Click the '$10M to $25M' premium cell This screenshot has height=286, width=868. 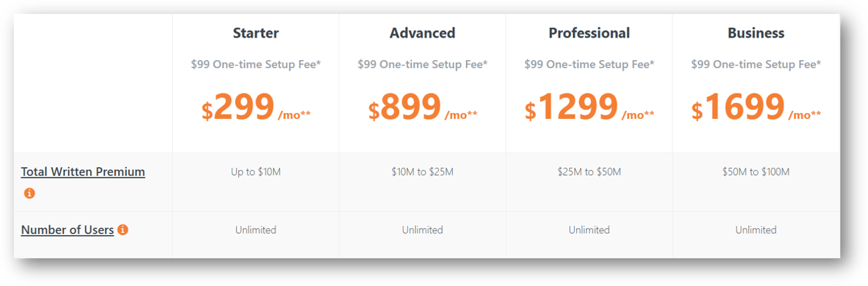tap(423, 172)
